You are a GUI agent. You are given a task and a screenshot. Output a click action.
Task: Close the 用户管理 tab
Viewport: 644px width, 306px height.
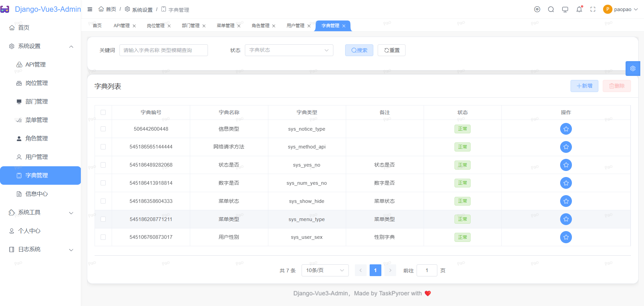coord(309,26)
